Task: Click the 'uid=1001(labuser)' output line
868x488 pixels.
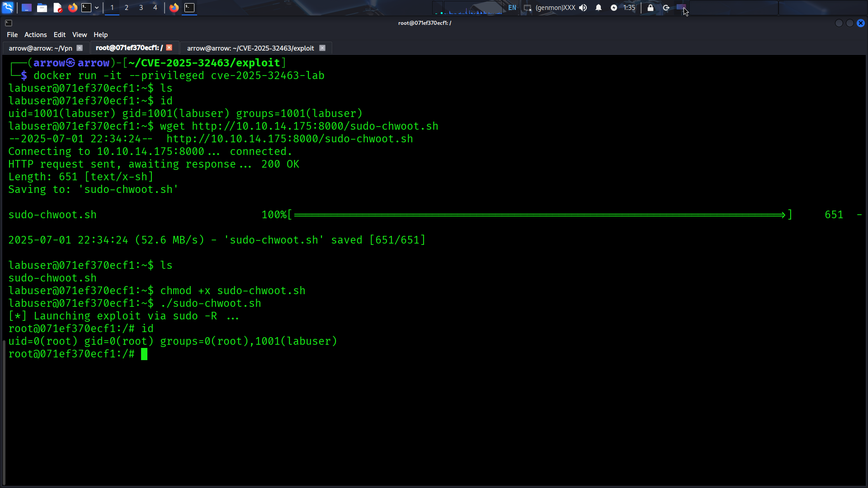Action: tap(185, 113)
